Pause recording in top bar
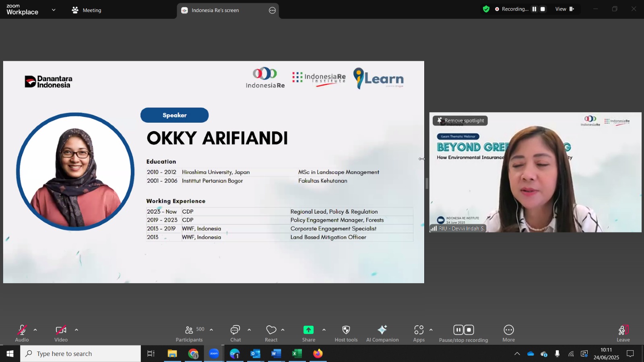 pyautogui.click(x=534, y=9)
